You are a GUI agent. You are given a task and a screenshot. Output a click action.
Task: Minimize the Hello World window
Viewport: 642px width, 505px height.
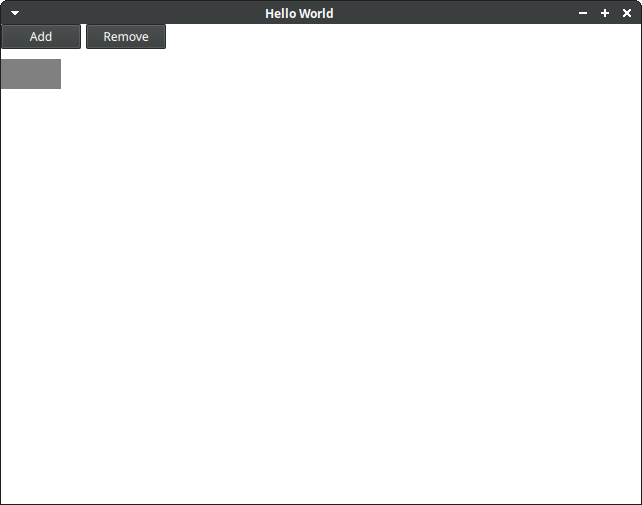(583, 13)
